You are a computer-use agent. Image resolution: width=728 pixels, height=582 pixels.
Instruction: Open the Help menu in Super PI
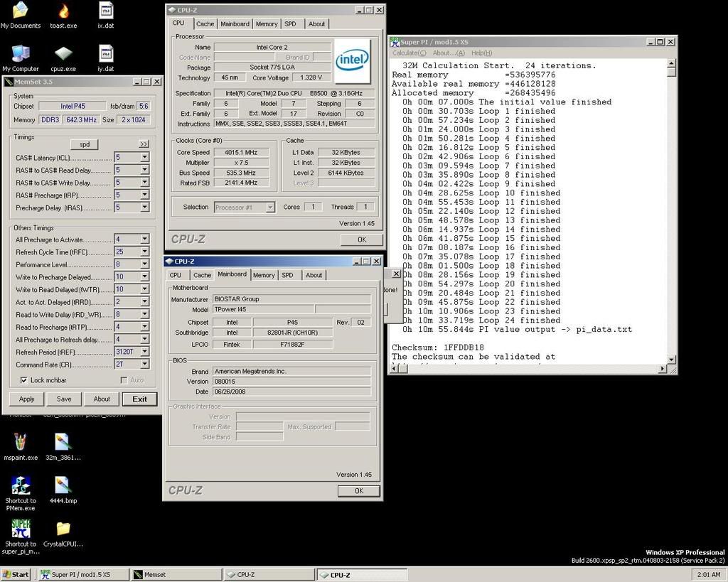coord(481,53)
